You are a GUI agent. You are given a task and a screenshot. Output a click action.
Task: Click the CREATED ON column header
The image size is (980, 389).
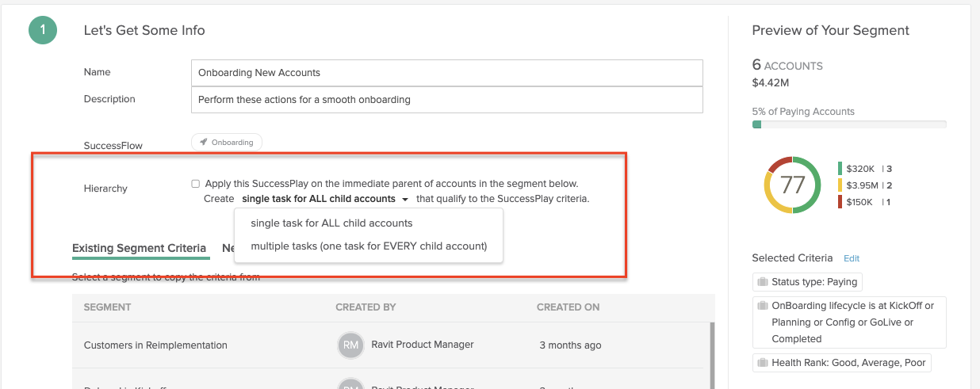point(568,307)
